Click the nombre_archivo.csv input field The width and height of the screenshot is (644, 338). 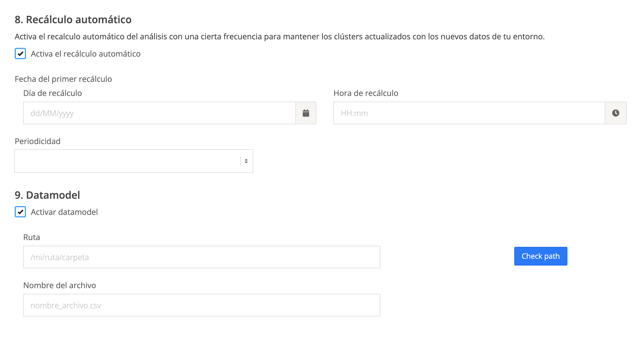(201, 305)
